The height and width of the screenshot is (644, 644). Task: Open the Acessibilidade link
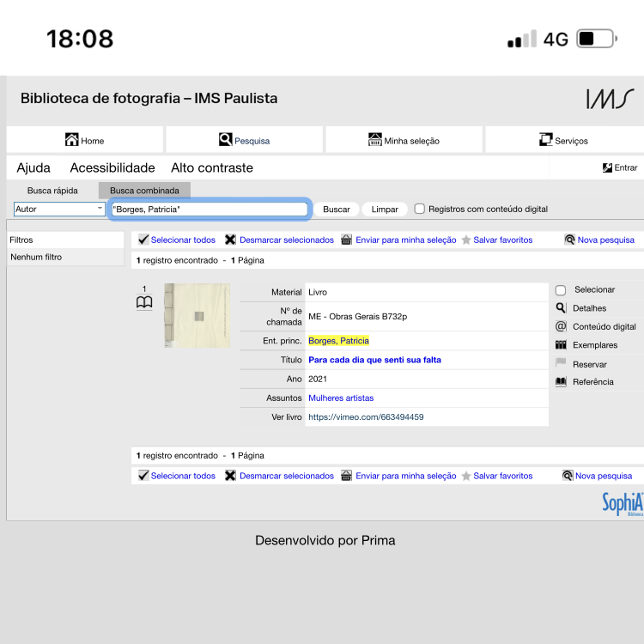112,167
